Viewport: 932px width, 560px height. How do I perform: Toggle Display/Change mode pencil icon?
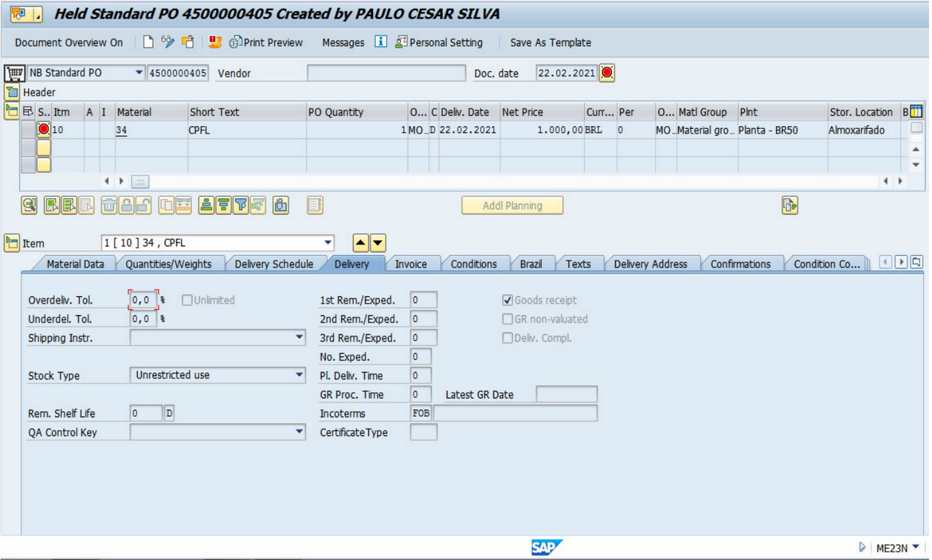click(167, 43)
